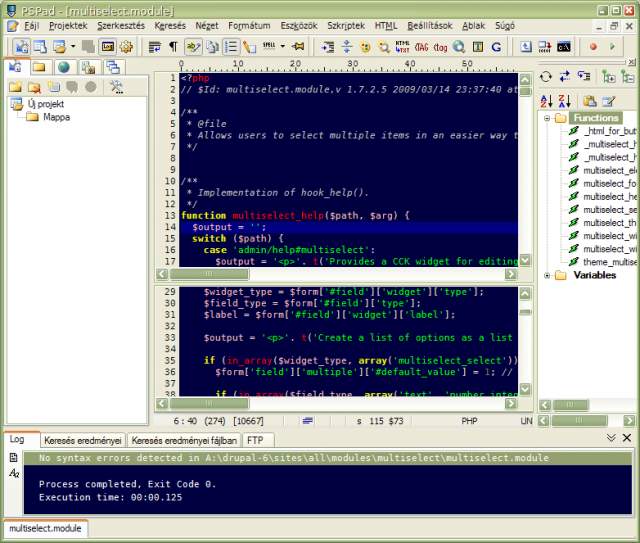Create new project folder icon
The height and width of the screenshot is (543, 640).
pos(16,87)
